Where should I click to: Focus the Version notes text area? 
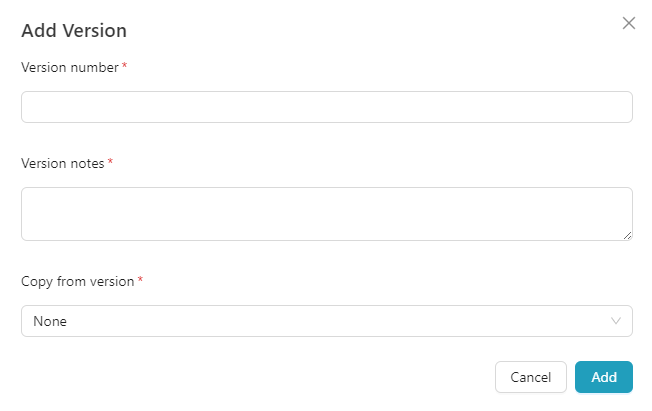coord(326,213)
